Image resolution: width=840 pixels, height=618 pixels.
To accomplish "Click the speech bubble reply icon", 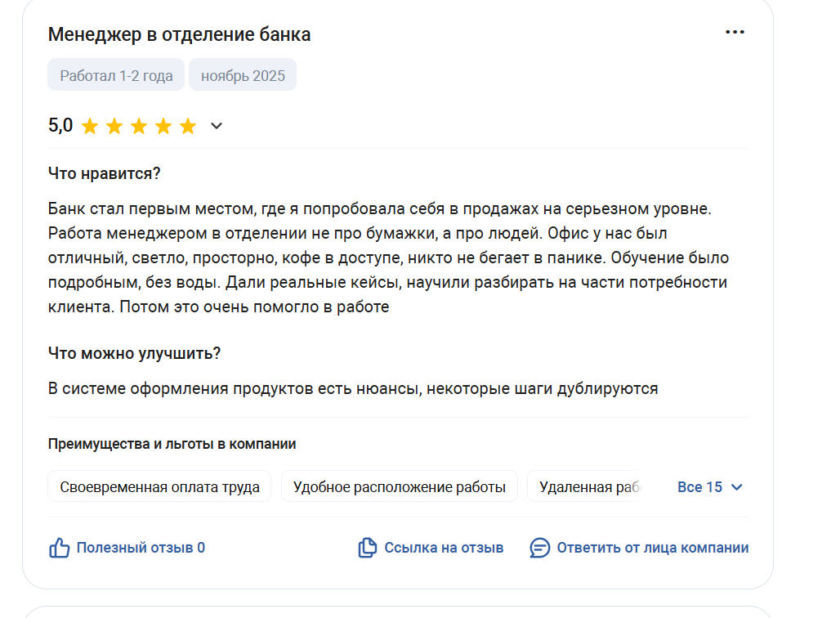I will 539,548.
